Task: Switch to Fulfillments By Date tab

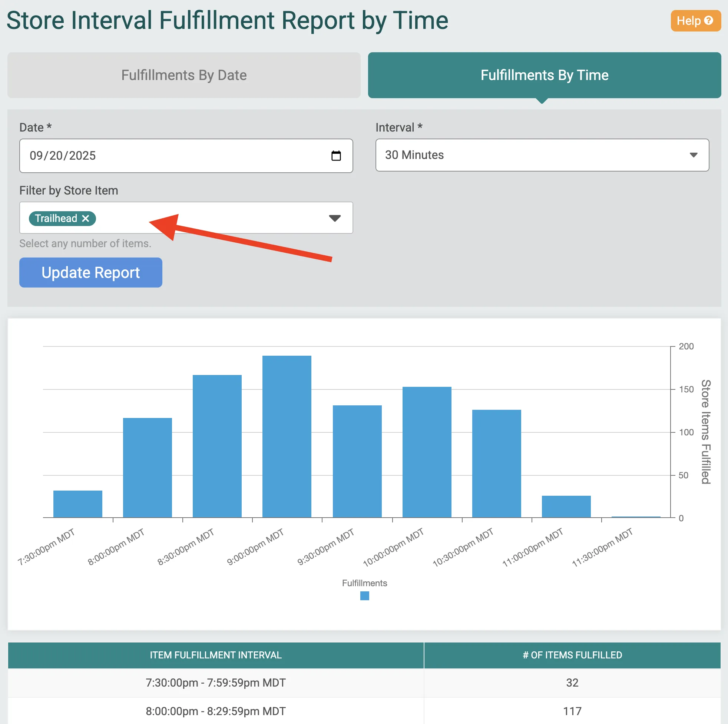Action: coord(184,75)
